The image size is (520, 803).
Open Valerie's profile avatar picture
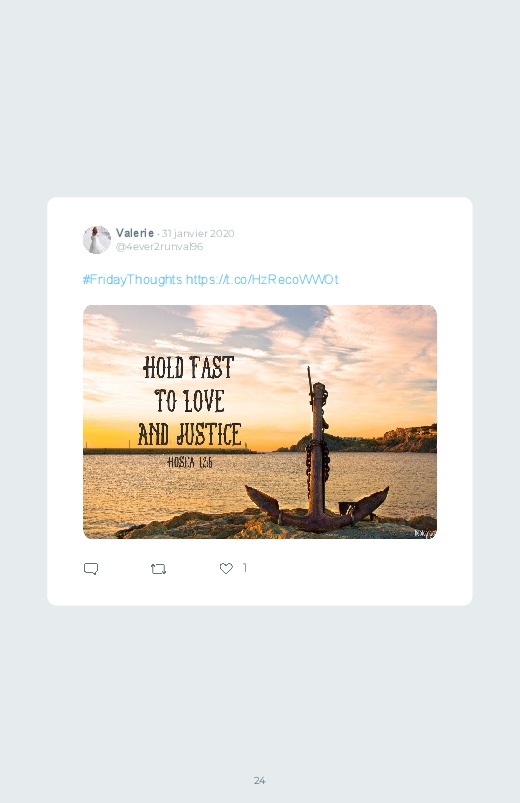point(97,240)
